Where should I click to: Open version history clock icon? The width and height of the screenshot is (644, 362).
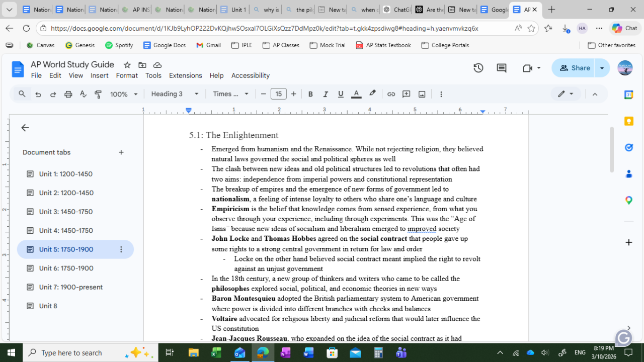click(478, 68)
